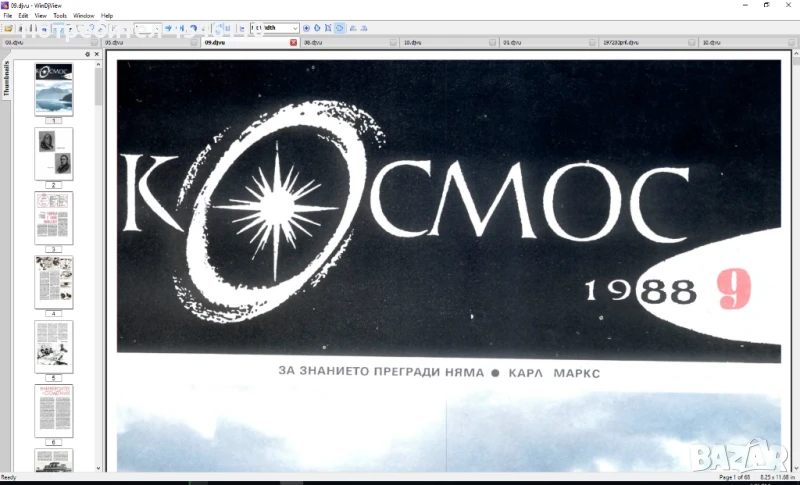Close the 01.djvu tab
Screen dimensions: 800x485
coord(592,43)
